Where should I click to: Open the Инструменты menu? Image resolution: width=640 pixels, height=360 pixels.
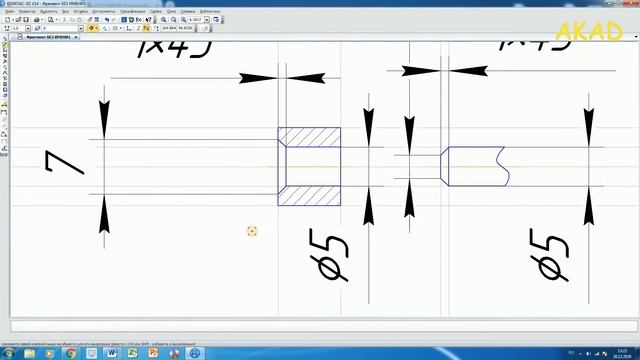pos(104,11)
